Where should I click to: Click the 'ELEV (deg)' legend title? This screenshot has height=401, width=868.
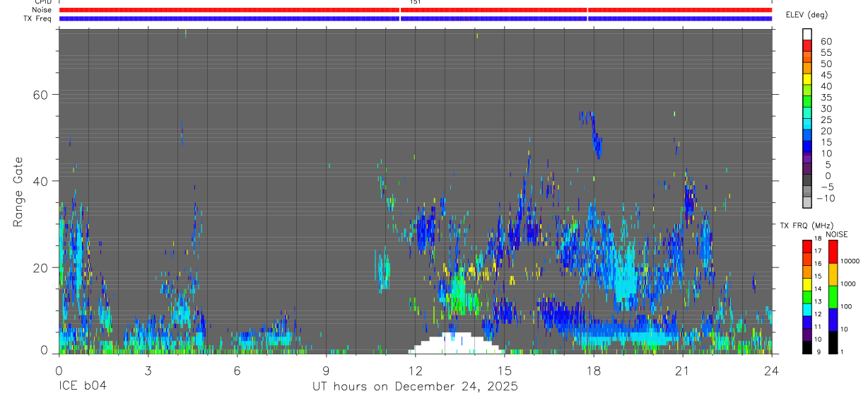tap(807, 15)
